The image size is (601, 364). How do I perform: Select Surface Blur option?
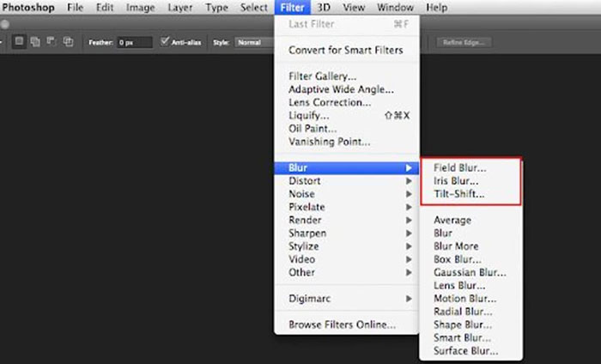[x=471, y=350]
